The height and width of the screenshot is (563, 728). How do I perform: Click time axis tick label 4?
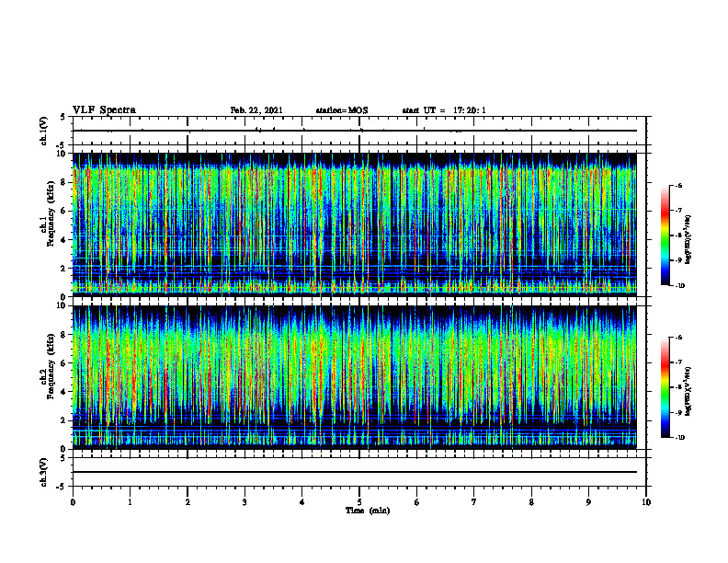point(302,502)
